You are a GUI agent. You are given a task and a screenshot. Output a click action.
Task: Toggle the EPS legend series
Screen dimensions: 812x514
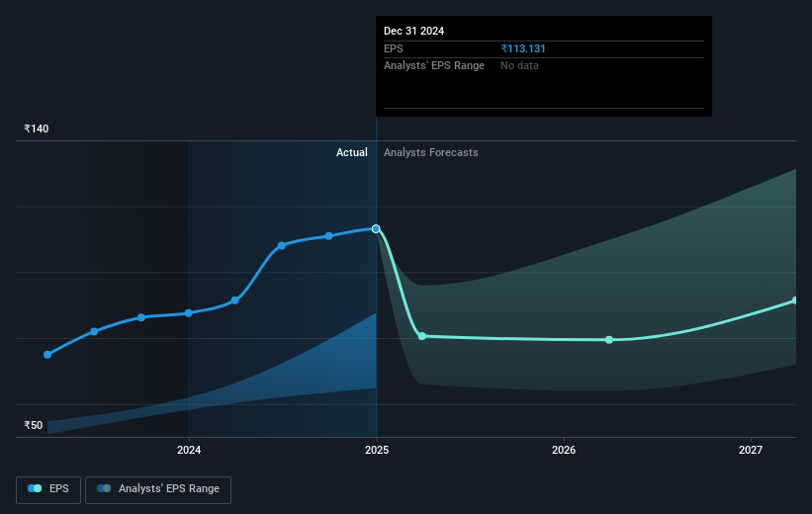(x=48, y=489)
